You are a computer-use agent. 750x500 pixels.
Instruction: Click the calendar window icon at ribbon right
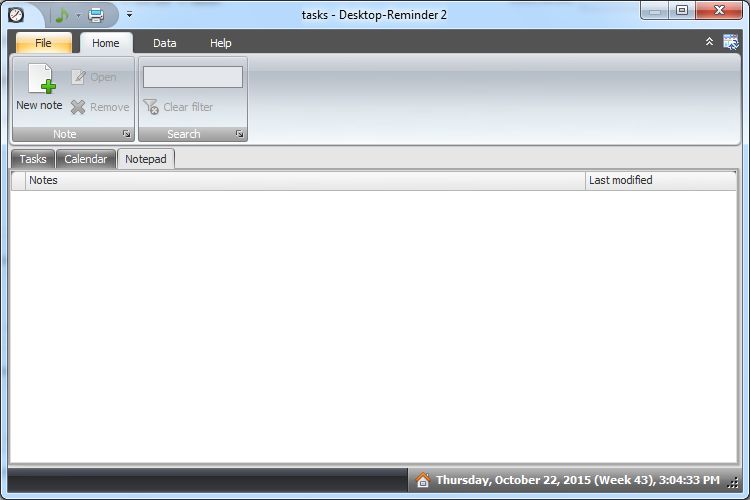[731, 42]
